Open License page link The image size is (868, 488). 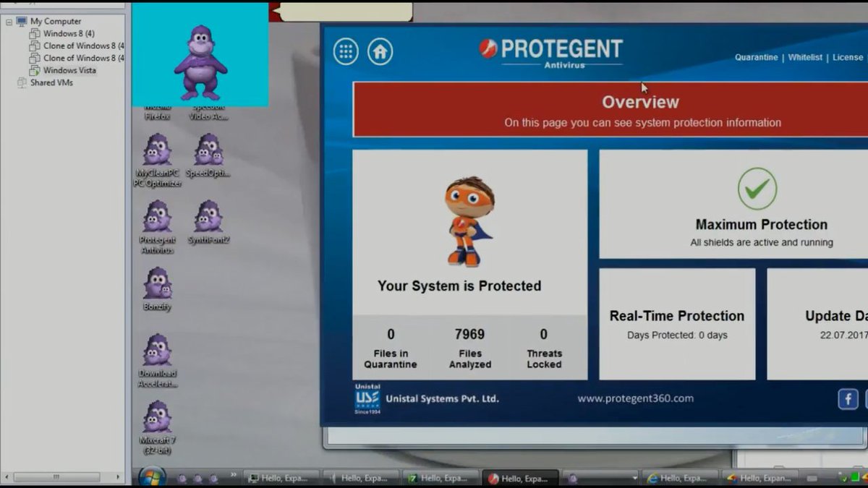point(848,57)
